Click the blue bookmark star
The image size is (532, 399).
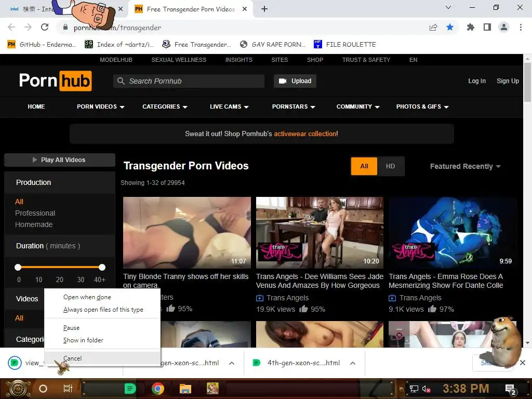pos(450,27)
